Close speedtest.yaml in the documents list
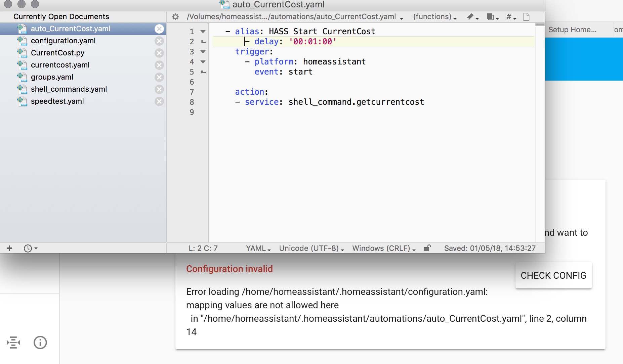Image resolution: width=623 pixels, height=364 pixels. (159, 101)
